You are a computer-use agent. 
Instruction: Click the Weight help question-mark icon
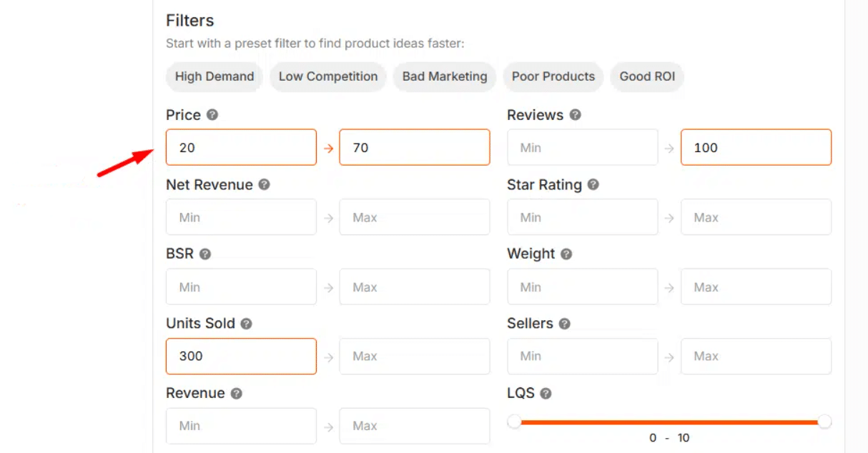[x=566, y=254]
